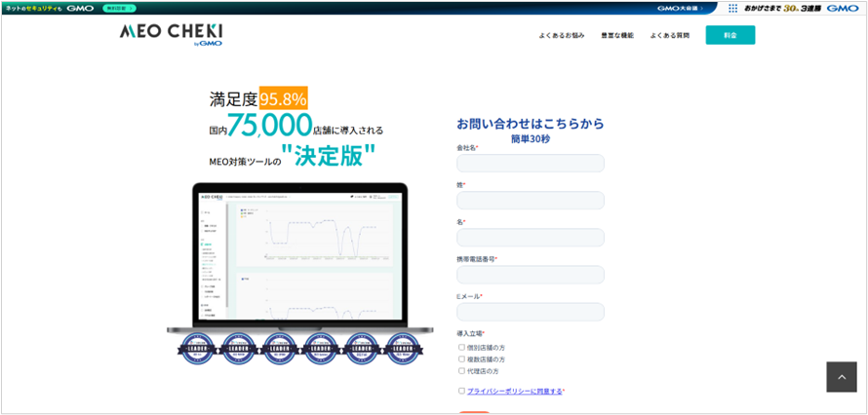This screenshot has width=868, height=415.
Task: Click the scroll-to-top arrow button
Action: (842, 377)
